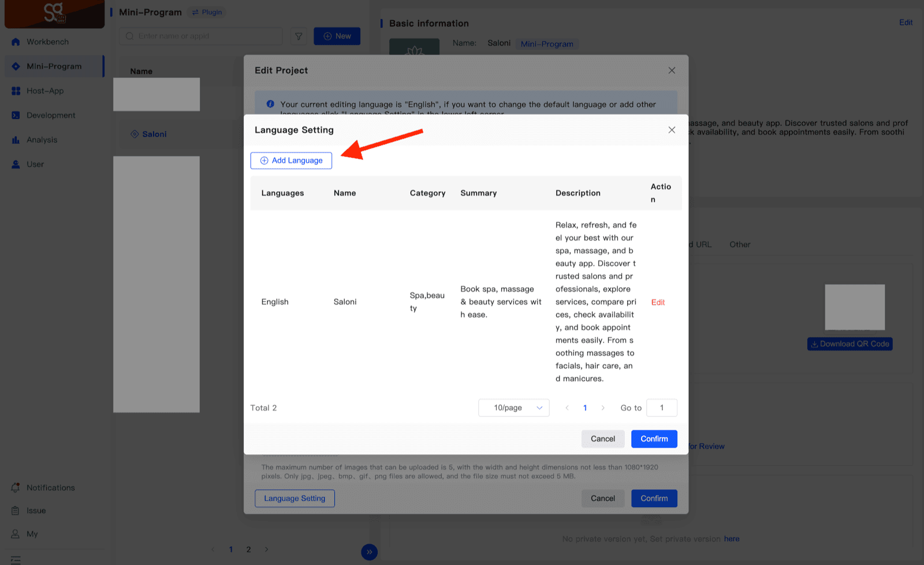The image size is (924, 565).
Task: Go to page 2 of mini-program list
Action: (248, 549)
